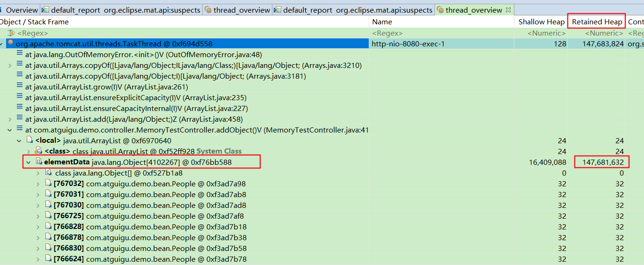Click the elementData object array icon
Image resolution: width=644 pixels, height=265 pixels.
click(39, 162)
